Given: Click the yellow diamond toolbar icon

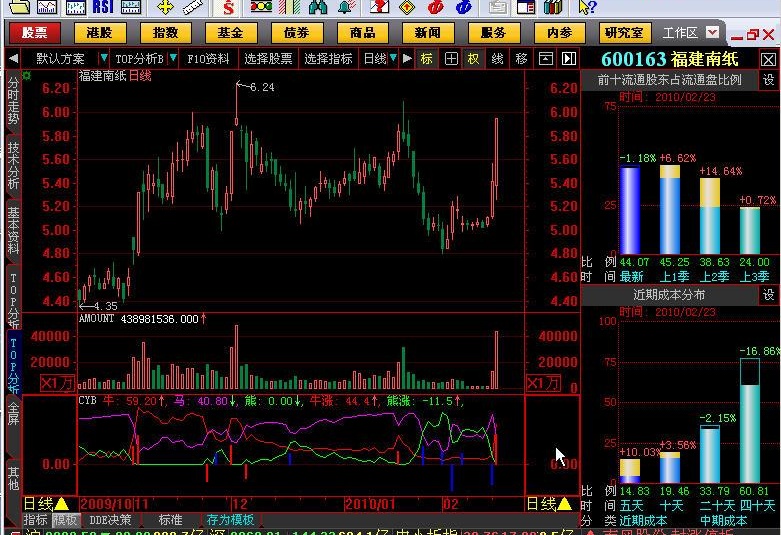Looking at the screenshot, I should click(407, 6).
